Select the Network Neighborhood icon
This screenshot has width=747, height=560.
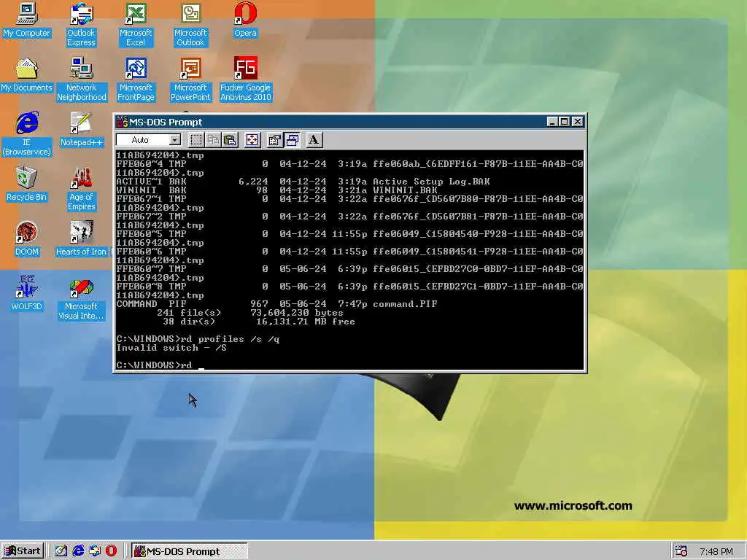pyautogui.click(x=81, y=79)
